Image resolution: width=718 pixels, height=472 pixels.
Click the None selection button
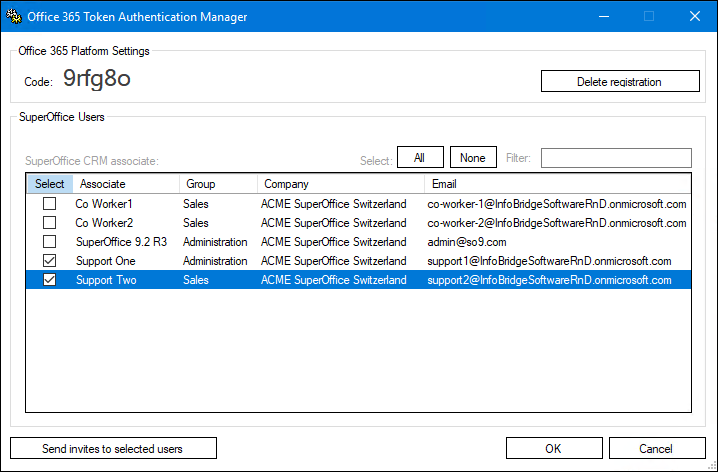coord(473,157)
